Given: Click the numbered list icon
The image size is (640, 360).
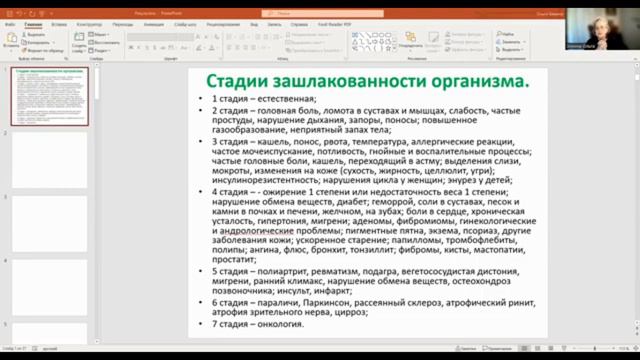Looking at the screenshot, I should click(243, 37).
